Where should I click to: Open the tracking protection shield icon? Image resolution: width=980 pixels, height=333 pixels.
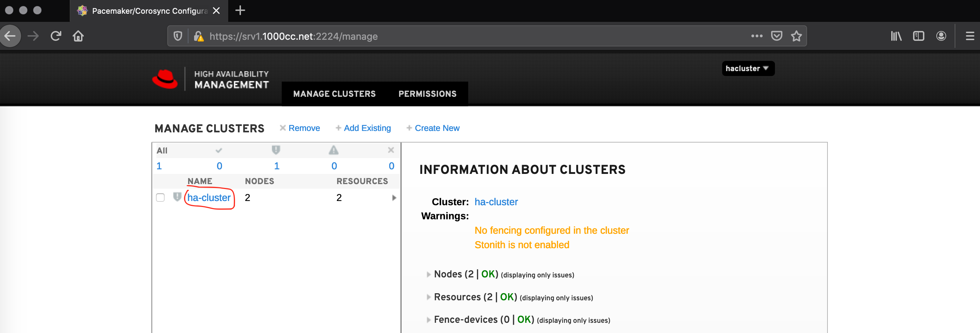click(178, 36)
